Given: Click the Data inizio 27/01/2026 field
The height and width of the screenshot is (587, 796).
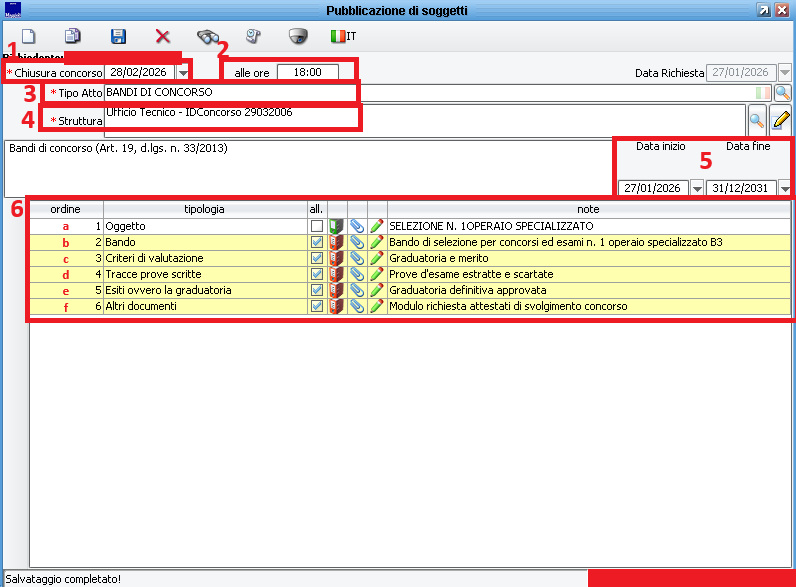Looking at the screenshot, I should (653, 188).
